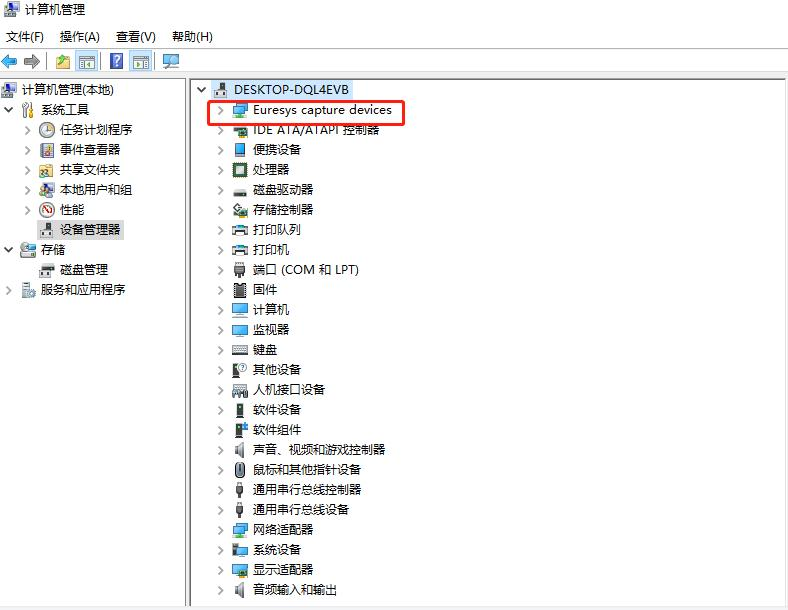
Task: Toggle the show/hide action pane icon
Action: tap(141, 61)
